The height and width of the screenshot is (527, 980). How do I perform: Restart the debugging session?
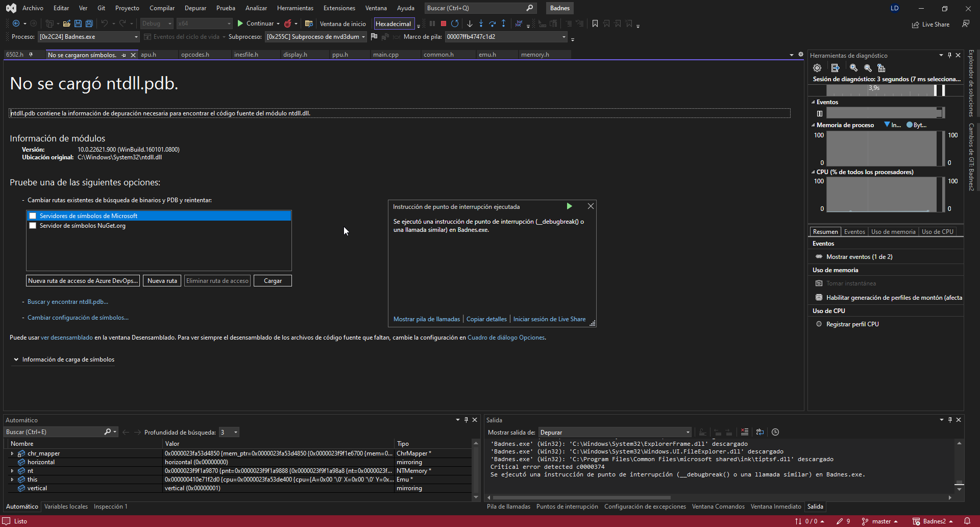[455, 23]
